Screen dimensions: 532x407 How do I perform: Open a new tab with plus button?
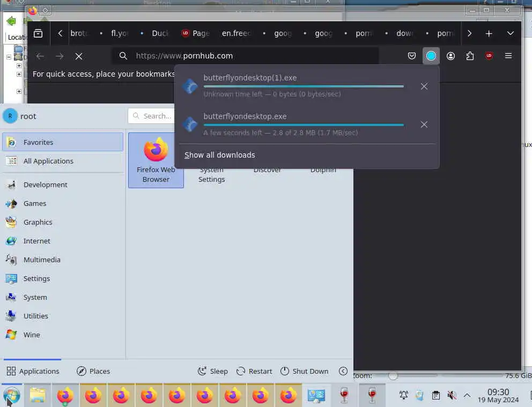click(489, 33)
